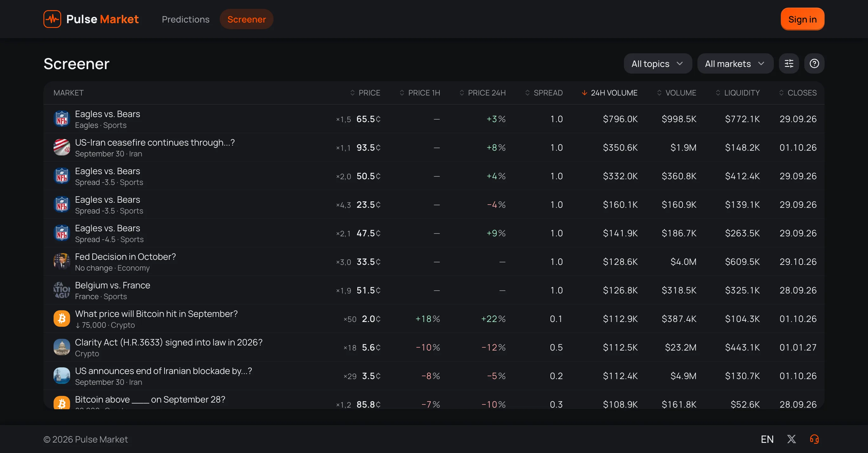This screenshot has height=453, width=868.
Task: Open support headset icon in footer
Action: pos(814,439)
